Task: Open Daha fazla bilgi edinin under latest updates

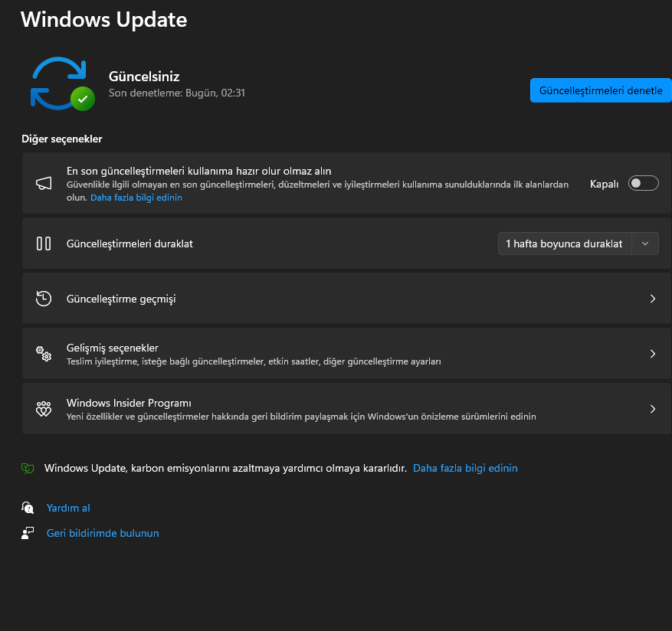Action: tap(136, 198)
